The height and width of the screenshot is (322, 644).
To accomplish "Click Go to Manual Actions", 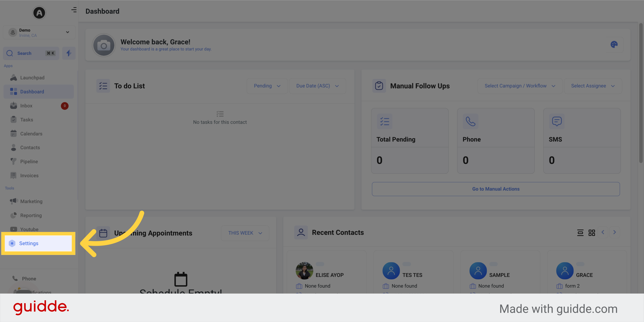I will click(x=495, y=189).
